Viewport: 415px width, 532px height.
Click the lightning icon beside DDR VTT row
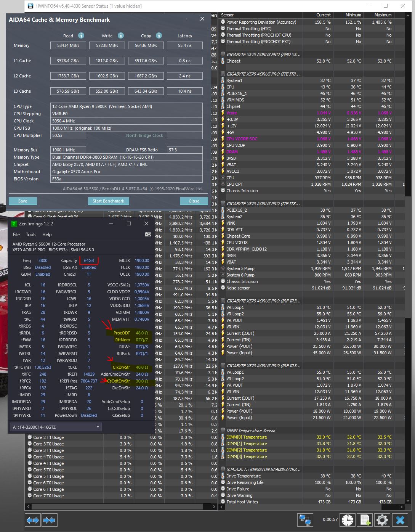223,230
